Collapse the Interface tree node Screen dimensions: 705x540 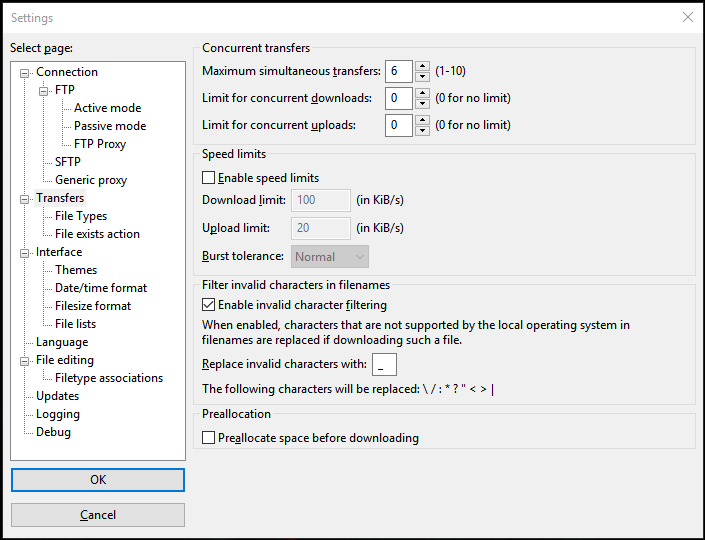point(25,252)
